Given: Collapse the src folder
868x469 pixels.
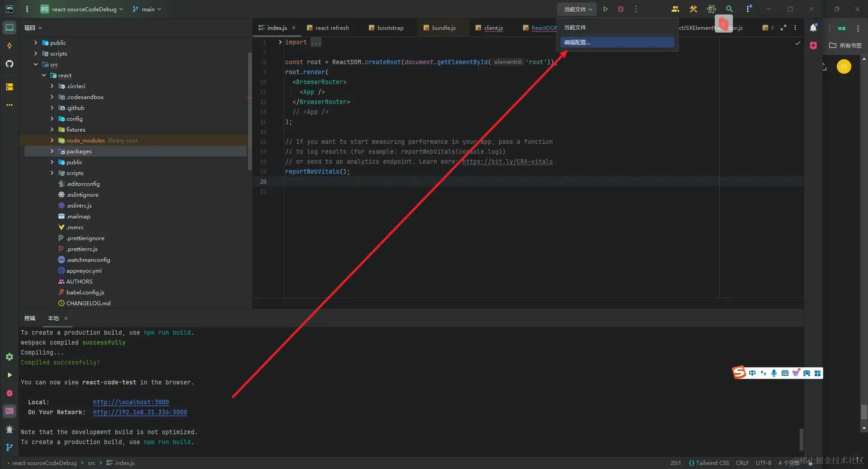Looking at the screenshot, I should click(x=36, y=65).
